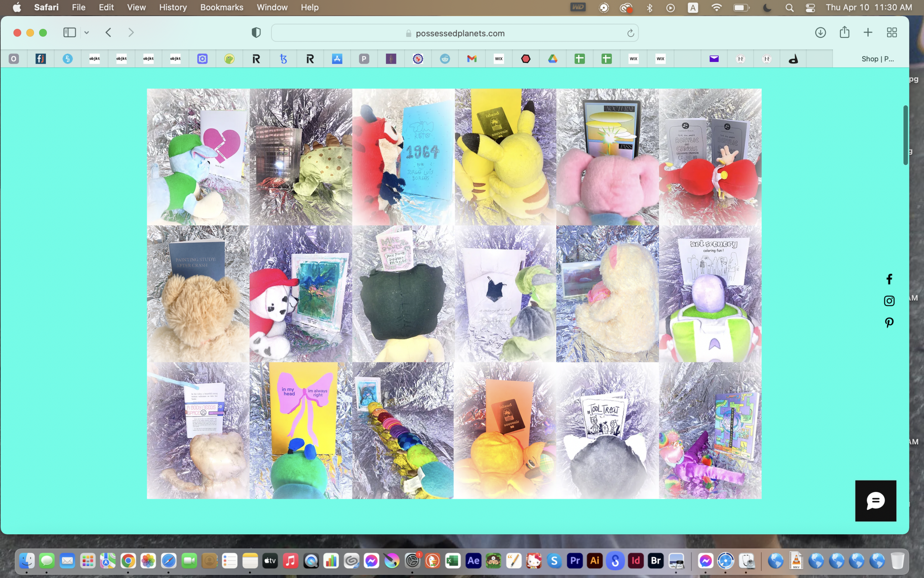
Task: Click the Facebook social icon
Action: click(889, 279)
